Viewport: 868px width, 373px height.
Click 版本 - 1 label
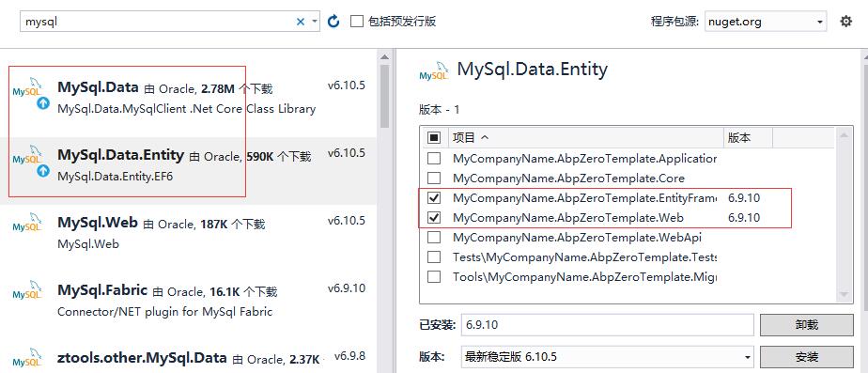click(x=440, y=110)
